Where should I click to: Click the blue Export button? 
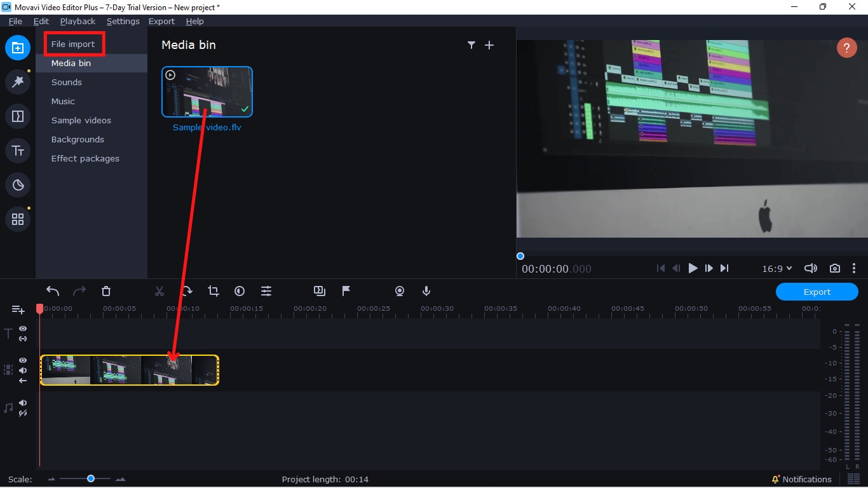(x=817, y=292)
